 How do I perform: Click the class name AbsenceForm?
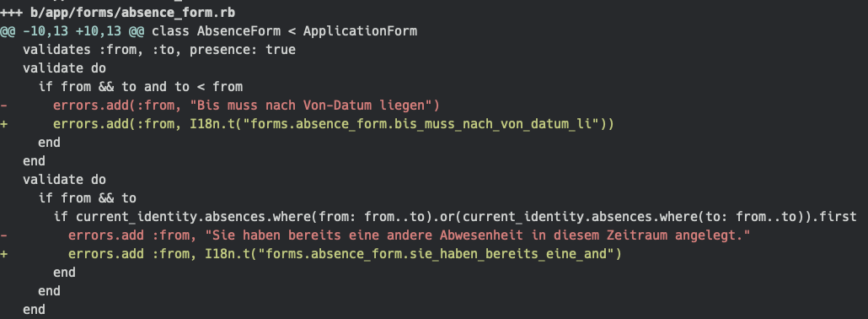(239, 31)
